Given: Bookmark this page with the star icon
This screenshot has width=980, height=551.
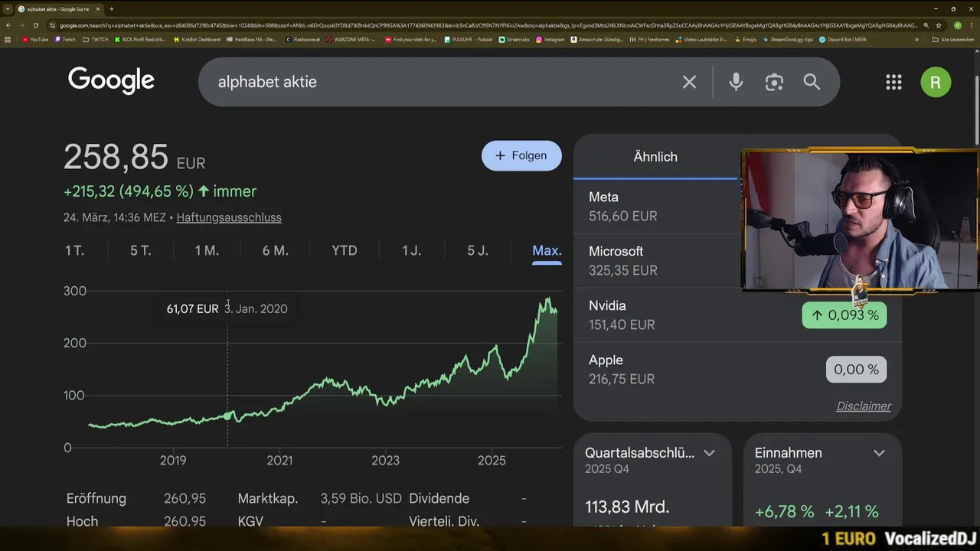Looking at the screenshot, I should tap(939, 25).
